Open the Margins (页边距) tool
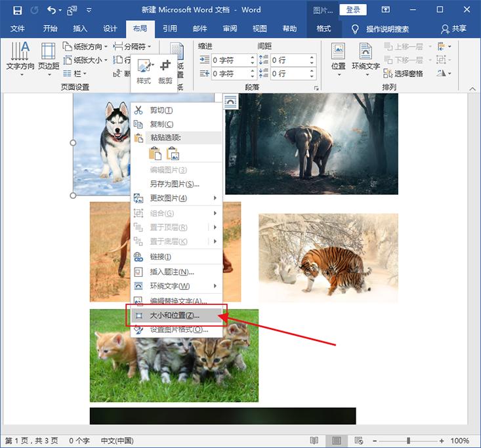 pos(49,59)
